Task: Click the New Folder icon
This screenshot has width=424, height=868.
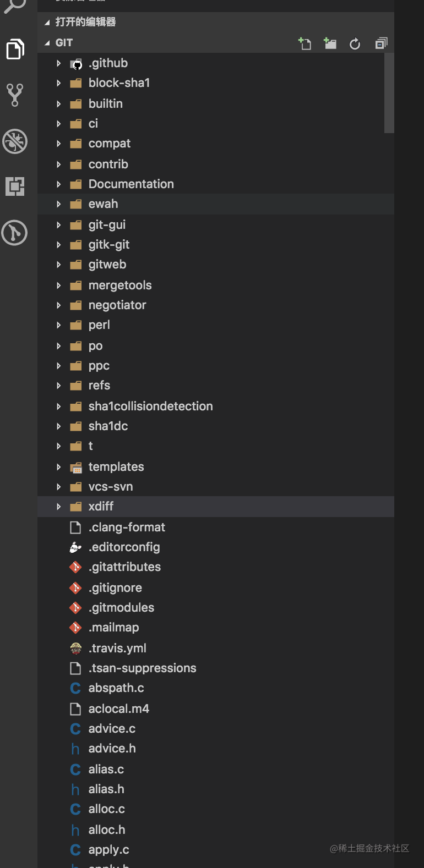Action: [x=330, y=43]
